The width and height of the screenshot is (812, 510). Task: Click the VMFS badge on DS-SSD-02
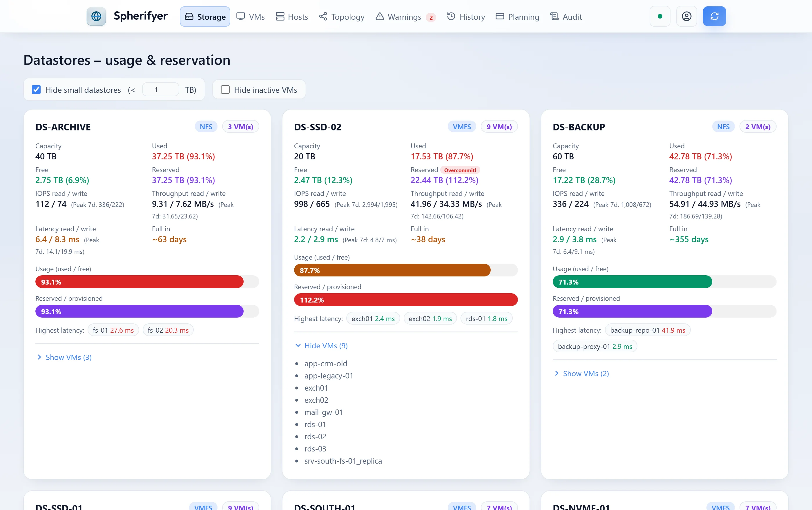point(462,127)
